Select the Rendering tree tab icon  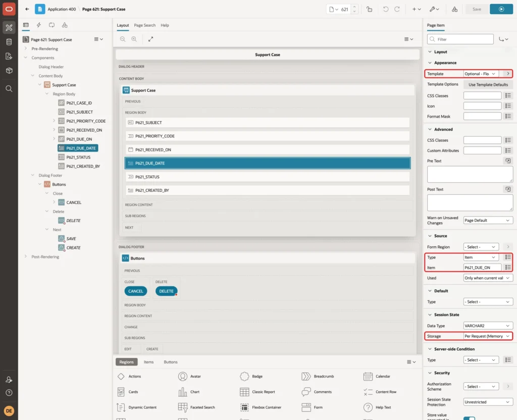[x=26, y=25]
